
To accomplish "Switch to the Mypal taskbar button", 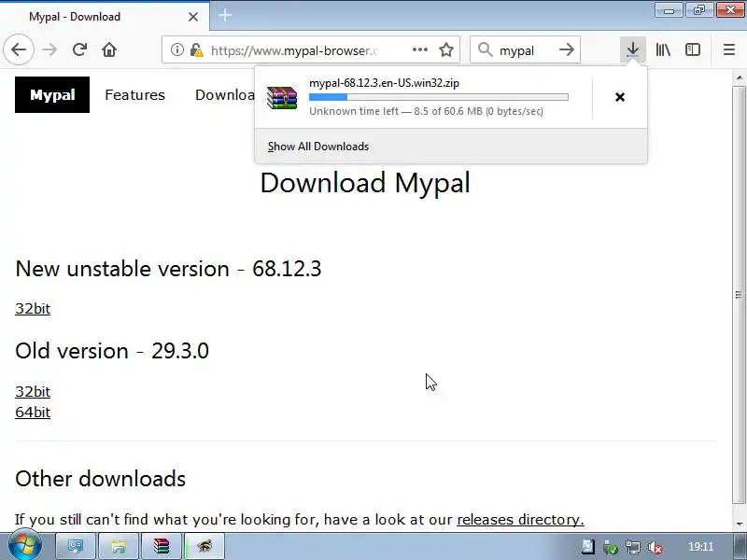I will point(204,546).
